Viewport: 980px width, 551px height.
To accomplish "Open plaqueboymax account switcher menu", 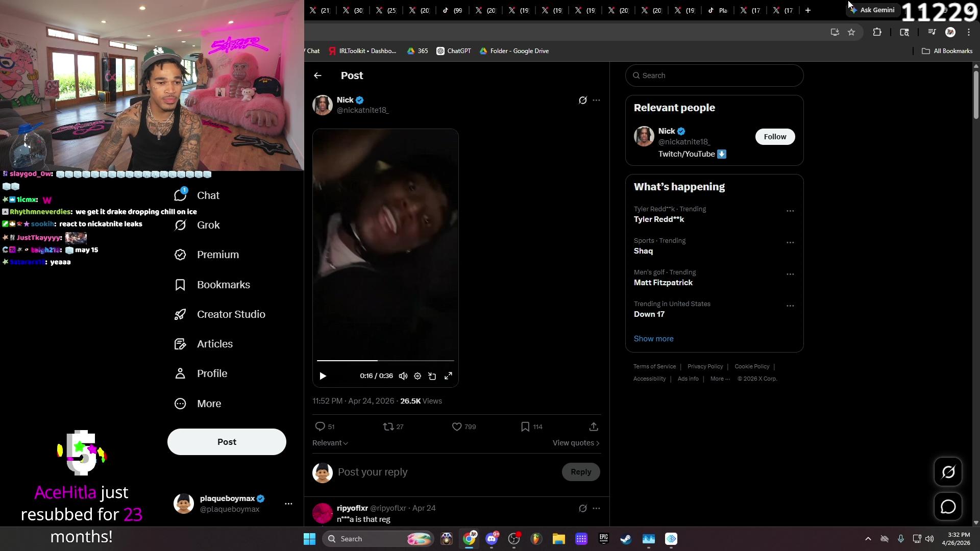I will (x=288, y=504).
